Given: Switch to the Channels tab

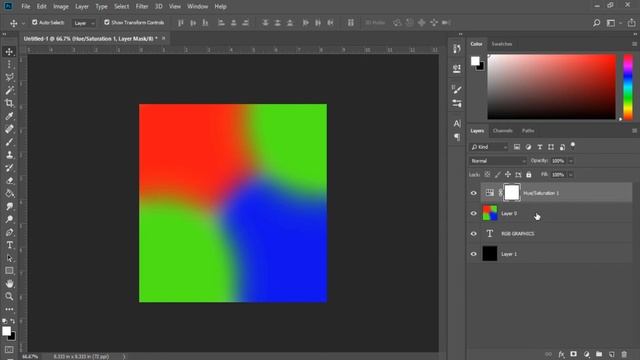Looking at the screenshot, I should pyautogui.click(x=502, y=131).
